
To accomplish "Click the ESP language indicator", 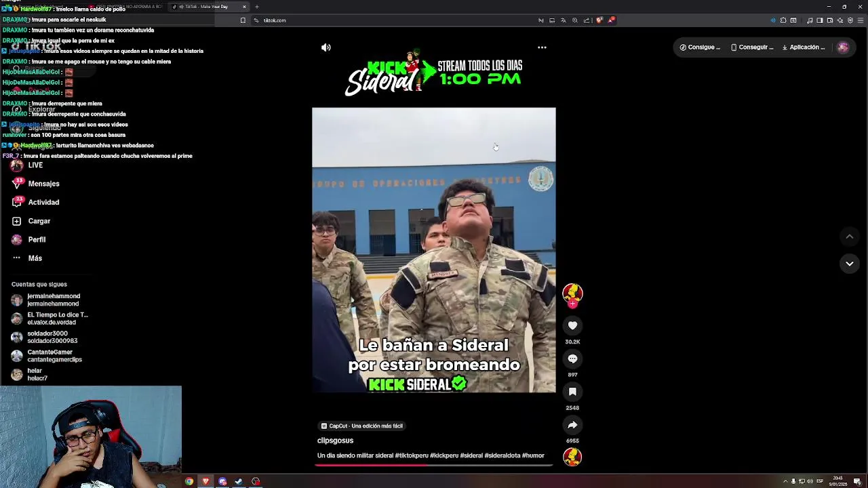I will [x=820, y=481].
